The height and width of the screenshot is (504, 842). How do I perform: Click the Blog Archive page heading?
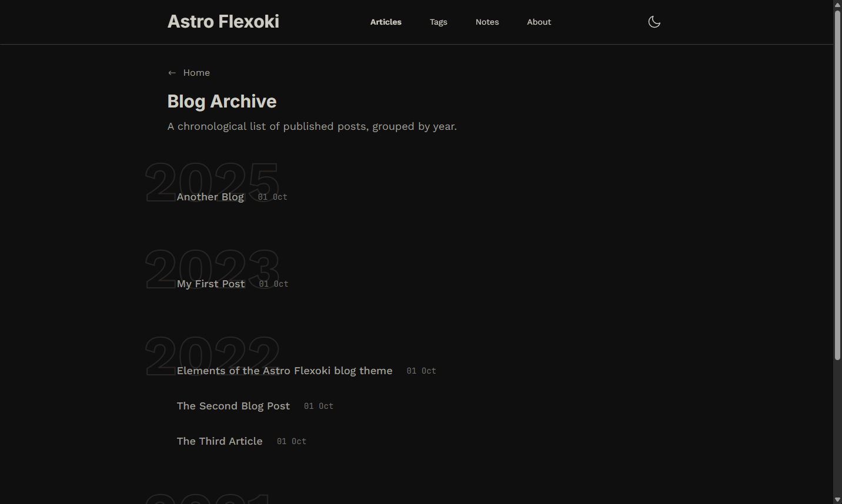point(222,102)
